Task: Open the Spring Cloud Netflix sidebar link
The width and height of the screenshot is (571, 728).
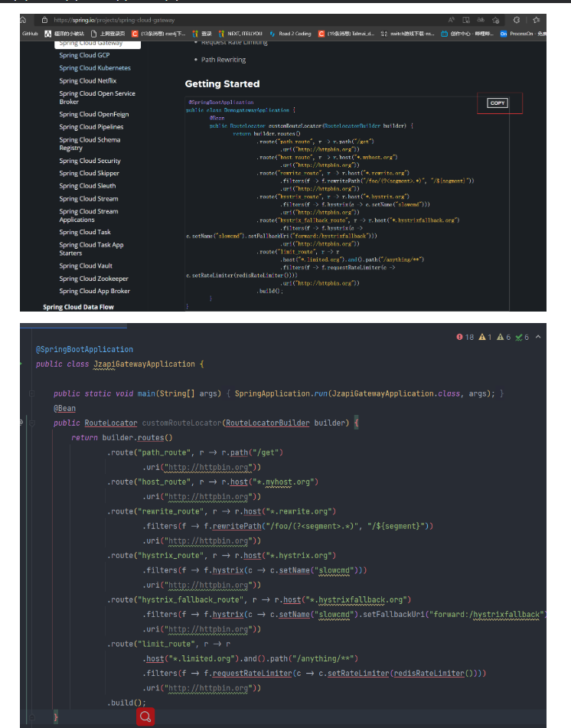Action: pos(88,81)
